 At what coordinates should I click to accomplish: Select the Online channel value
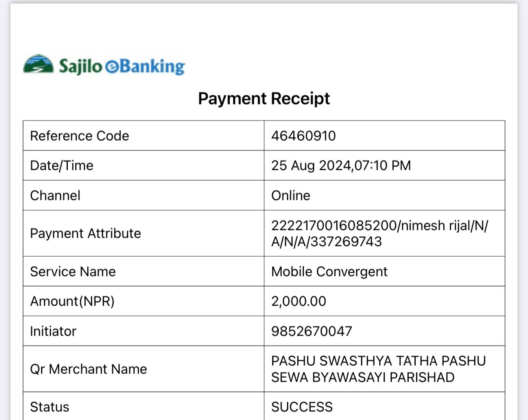291,195
